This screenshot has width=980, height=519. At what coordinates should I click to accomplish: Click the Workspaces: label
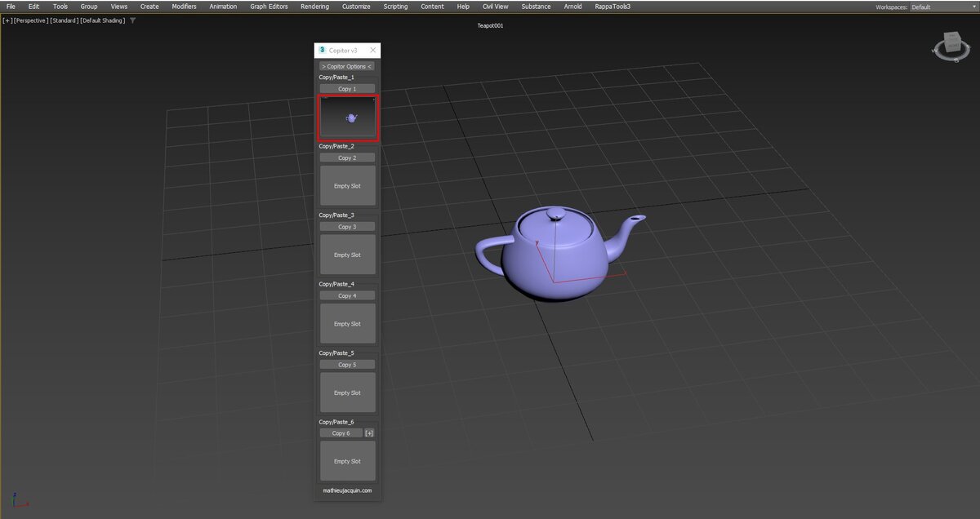click(x=892, y=7)
